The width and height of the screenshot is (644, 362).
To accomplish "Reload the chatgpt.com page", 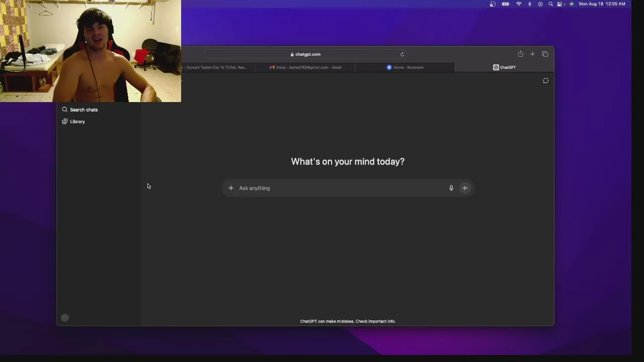I will pos(402,54).
